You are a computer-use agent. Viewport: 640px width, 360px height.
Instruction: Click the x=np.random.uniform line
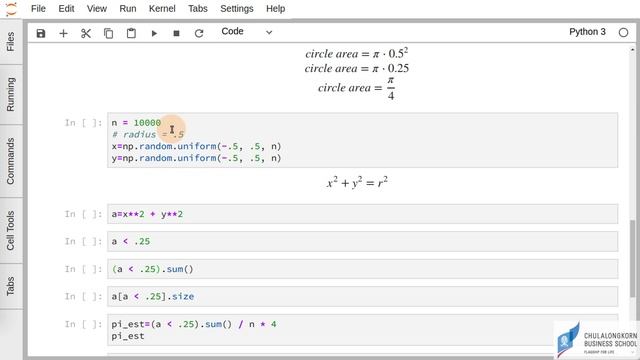click(196, 146)
